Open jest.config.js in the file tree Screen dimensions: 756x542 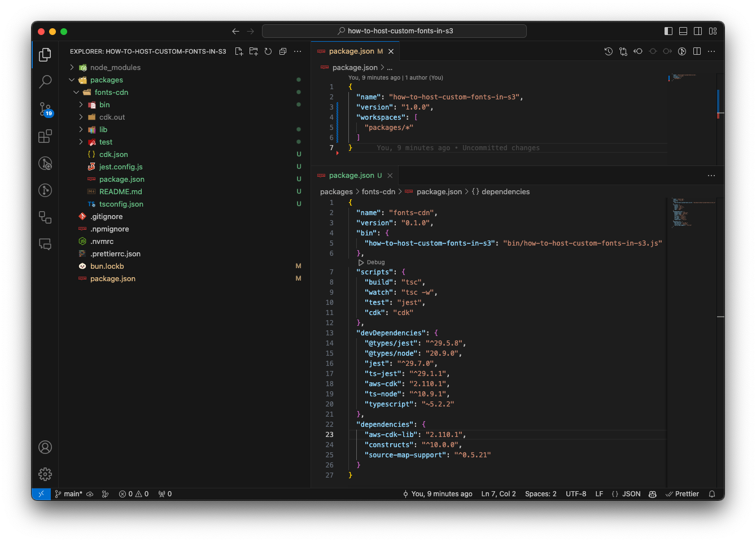click(121, 167)
